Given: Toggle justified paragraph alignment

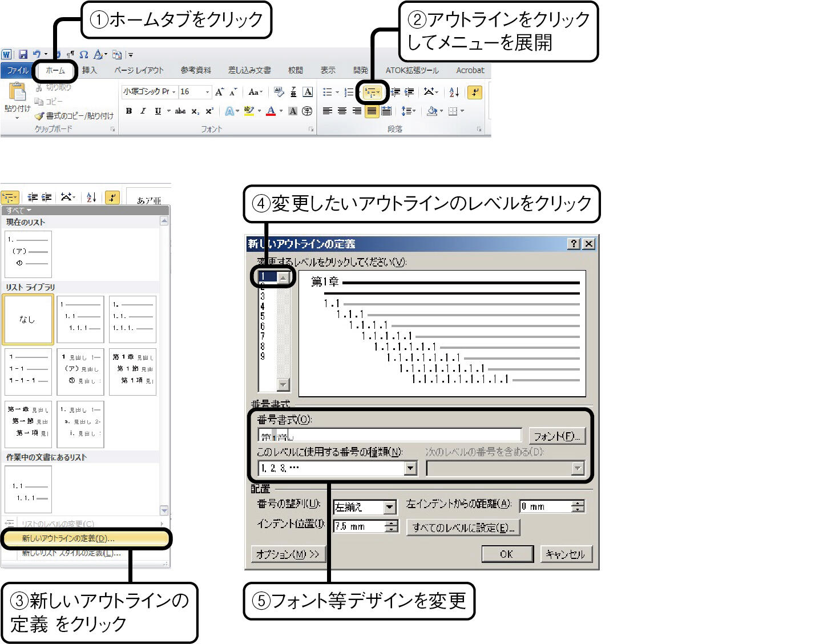Looking at the screenshot, I should 372,111.
